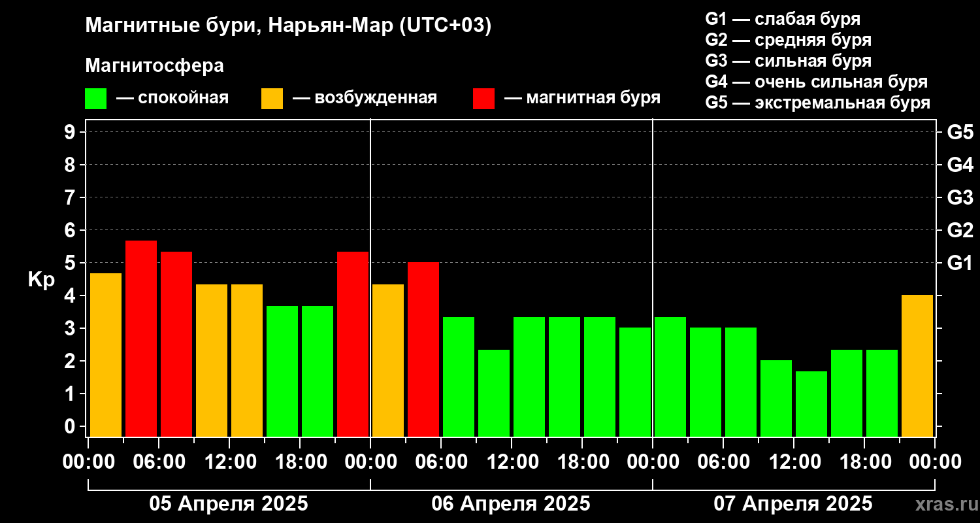Select the tallest red bar, 03:00–06:00 on 05 Апреля
The width and height of the screenshot is (980, 523).
tap(141, 339)
